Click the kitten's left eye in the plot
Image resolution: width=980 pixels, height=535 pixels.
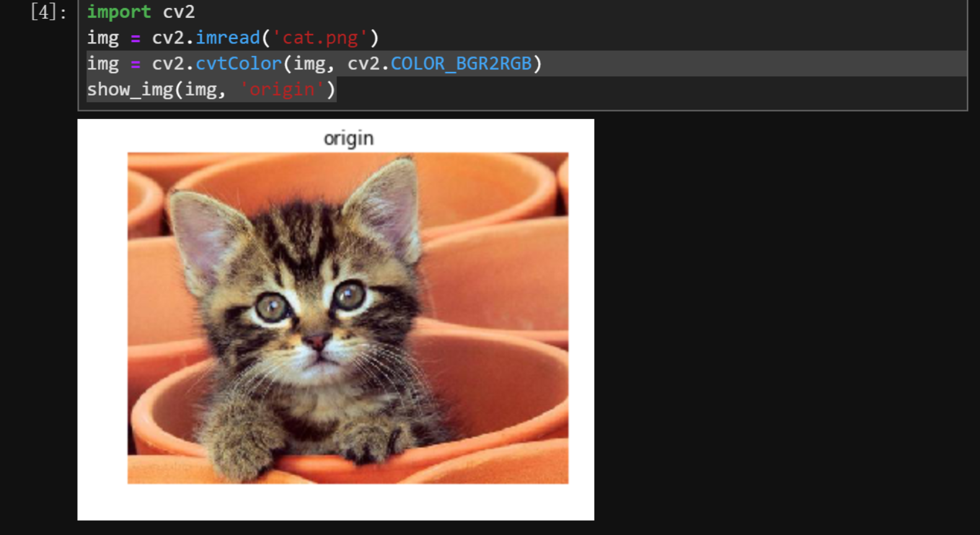tap(271, 306)
